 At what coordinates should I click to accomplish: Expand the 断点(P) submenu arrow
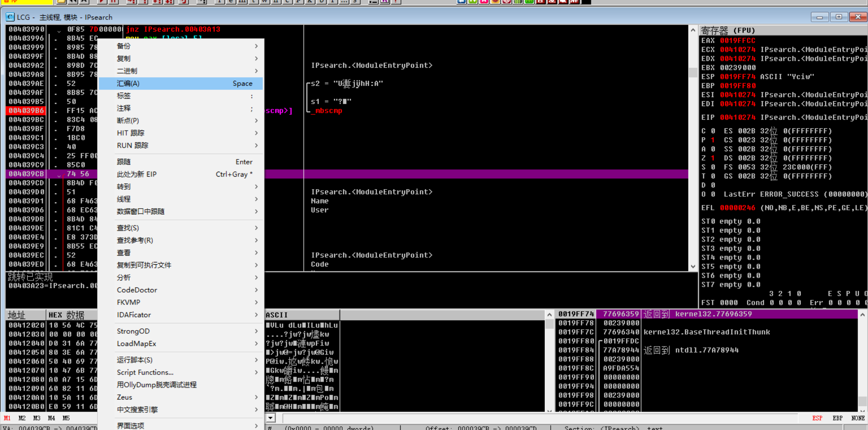pyautogui.click(x=256, y=121)
